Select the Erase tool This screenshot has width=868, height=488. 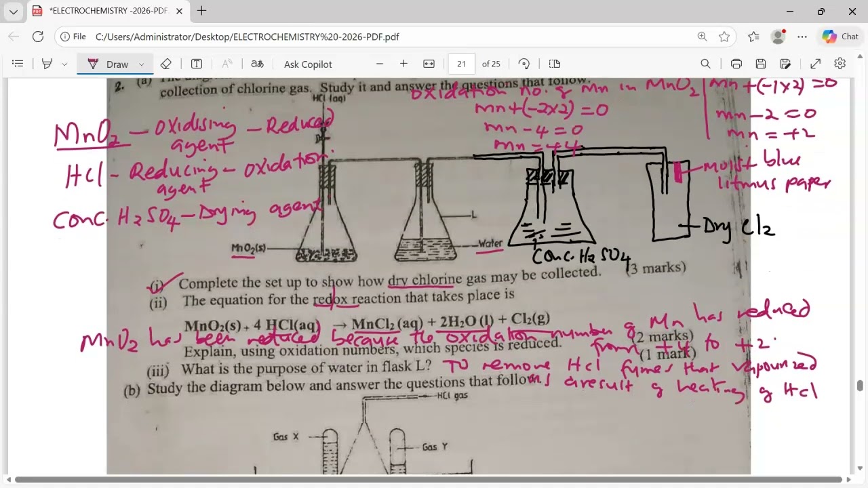[166, 64]
